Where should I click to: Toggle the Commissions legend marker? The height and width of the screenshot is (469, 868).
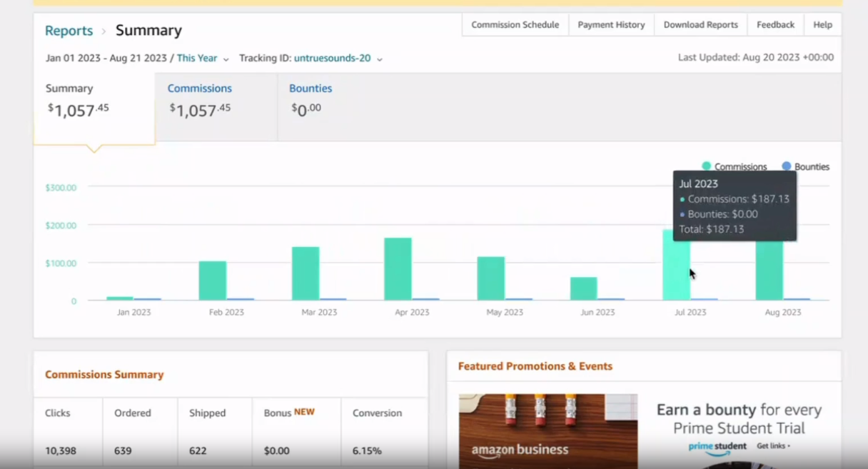pyautogui.click(x=706, y=166)
